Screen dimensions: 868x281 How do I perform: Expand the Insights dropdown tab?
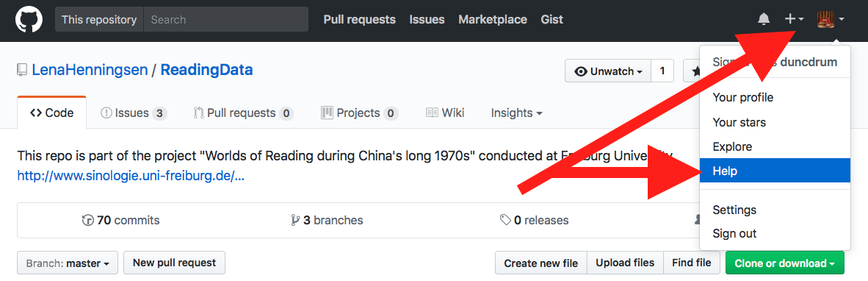tap(516, 113)
